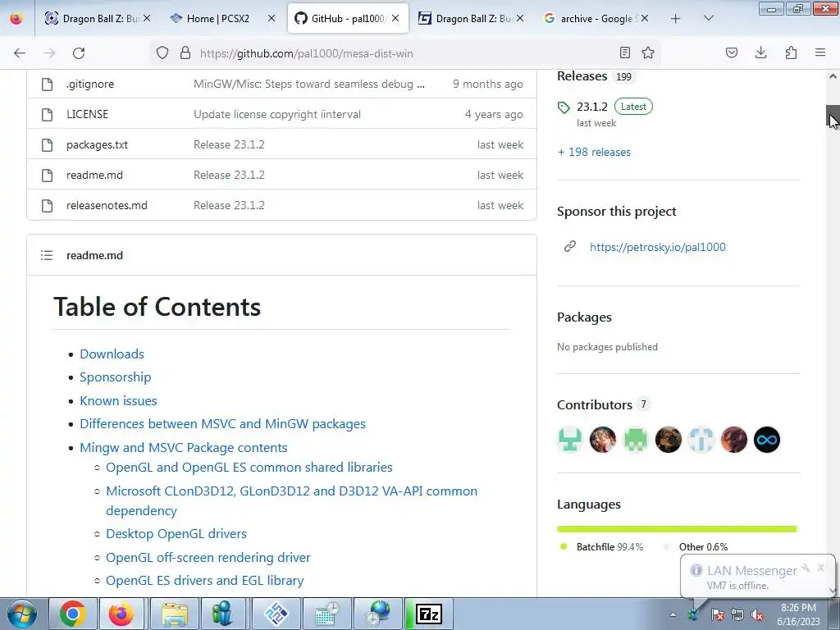
Task: Show hidden system tray icons
Action: [x=673, y=615]
